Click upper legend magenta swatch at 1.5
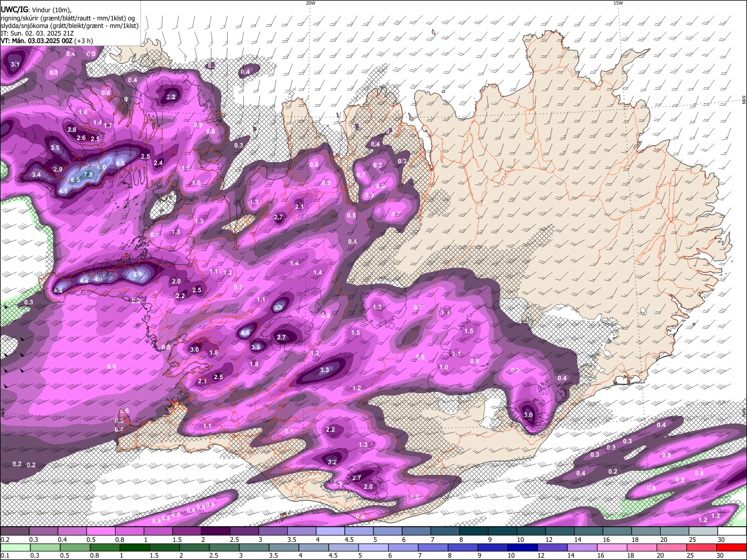 [186, 531]
